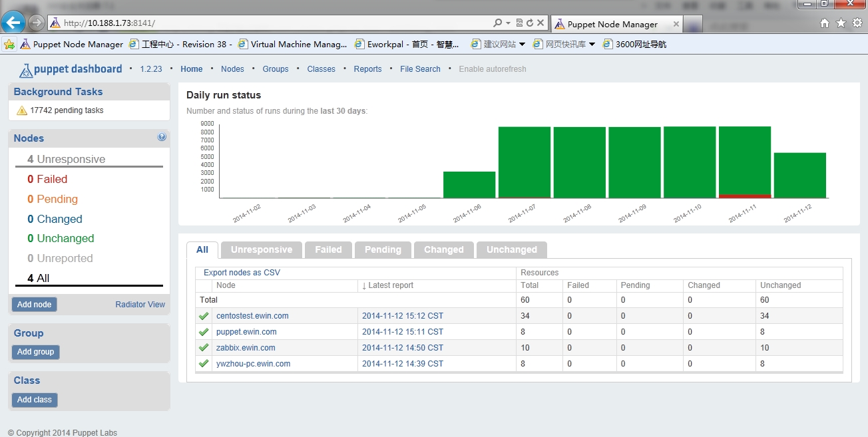The image size is (868, 437).
Task: Open node zabbix.ewin.com
Action: (246, 348)
